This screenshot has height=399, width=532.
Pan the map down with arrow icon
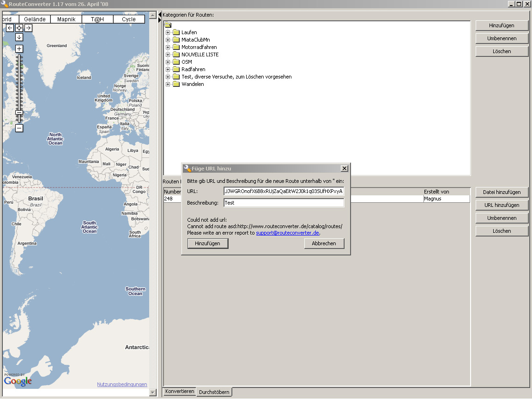[19, 37]
